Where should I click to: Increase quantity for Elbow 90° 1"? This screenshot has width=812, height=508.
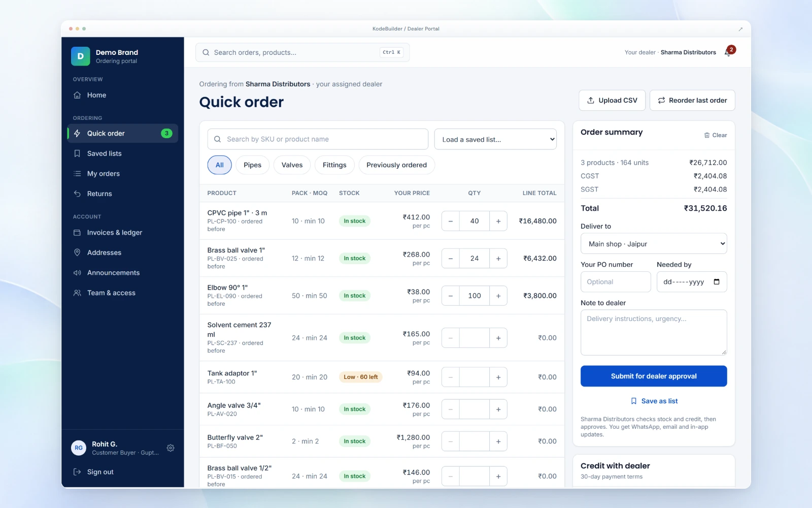pos(498,296)
